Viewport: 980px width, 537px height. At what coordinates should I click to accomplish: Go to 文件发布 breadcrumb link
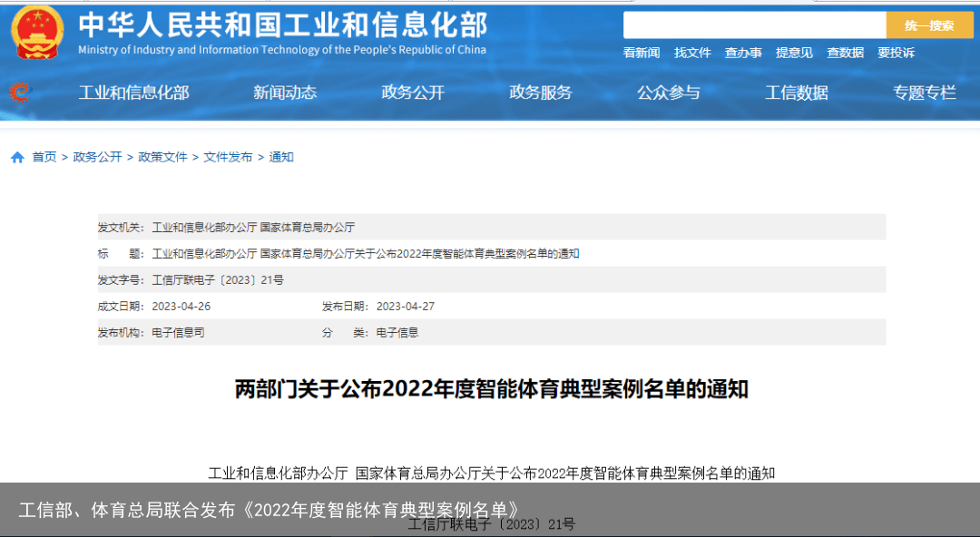[x=228, y=157]
